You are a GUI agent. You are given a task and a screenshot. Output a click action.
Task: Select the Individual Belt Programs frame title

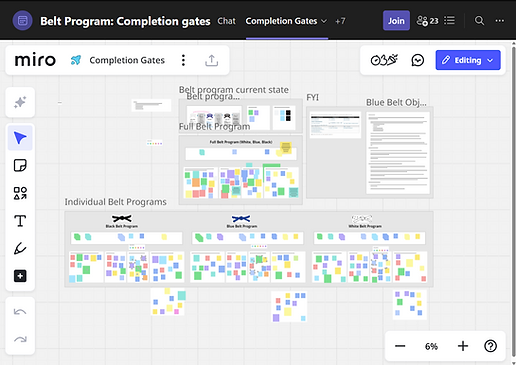click(115, 202)
